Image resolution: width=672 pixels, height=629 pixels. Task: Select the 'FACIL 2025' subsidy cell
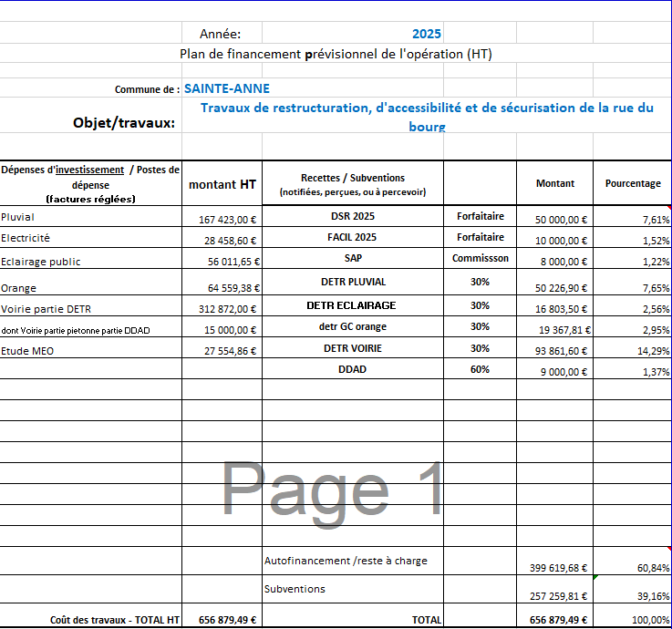point(352,237)
